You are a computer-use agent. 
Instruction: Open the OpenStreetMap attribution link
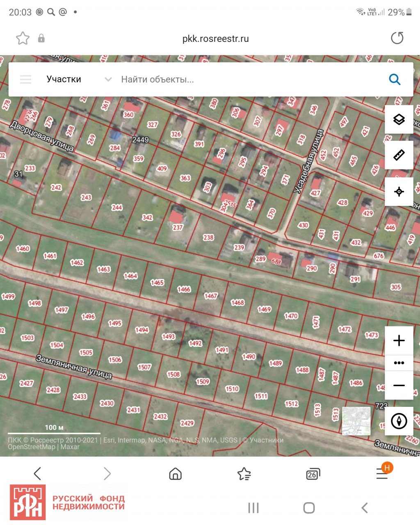coord(32,447)
